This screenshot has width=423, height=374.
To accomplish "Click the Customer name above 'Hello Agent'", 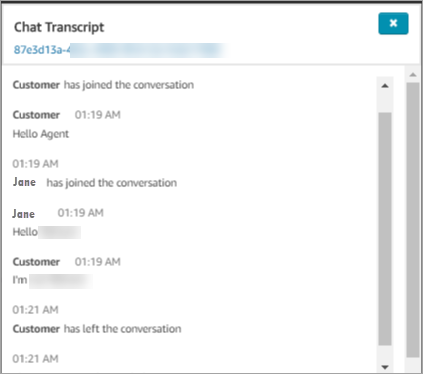I will [x=36, y=115].
